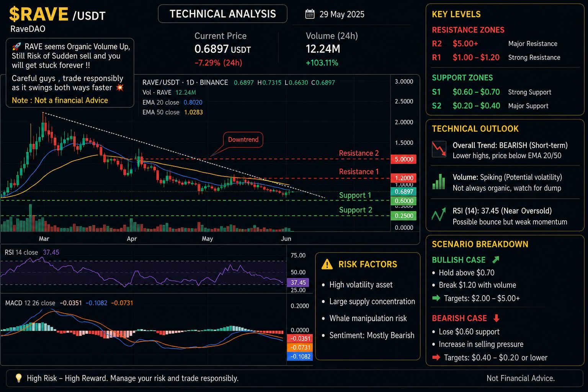Click the EMA 50 close value 1.0283
Image resolution: width=588 pixels, height=392 pixels.
(193, 113)
